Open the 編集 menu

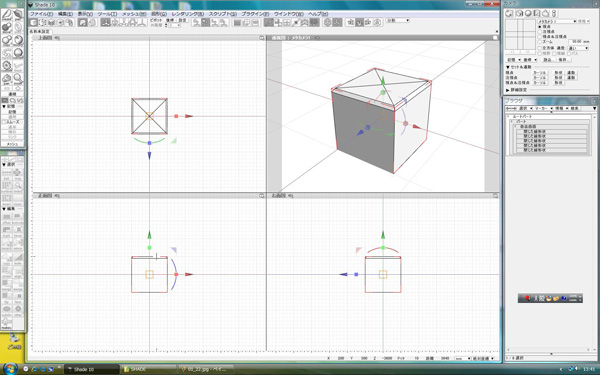pyautogui.click(x=65, y=14)
